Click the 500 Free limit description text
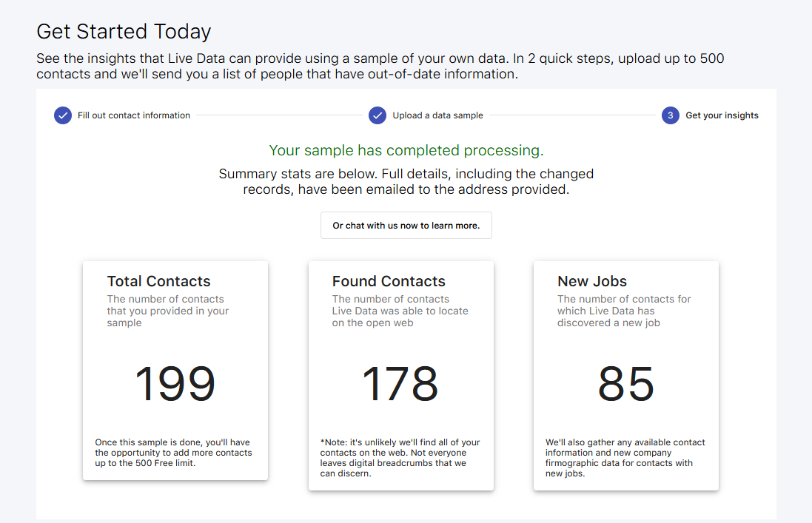This screenshot has height=523, width=812. [175, 452]
